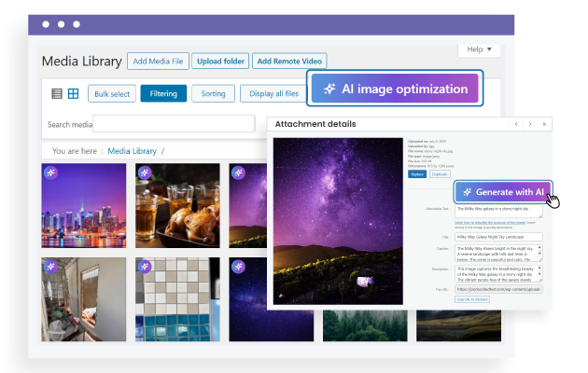Open the Filtering options
The width and height of the screenshot is (588, 373).
[x=163, y=93]
